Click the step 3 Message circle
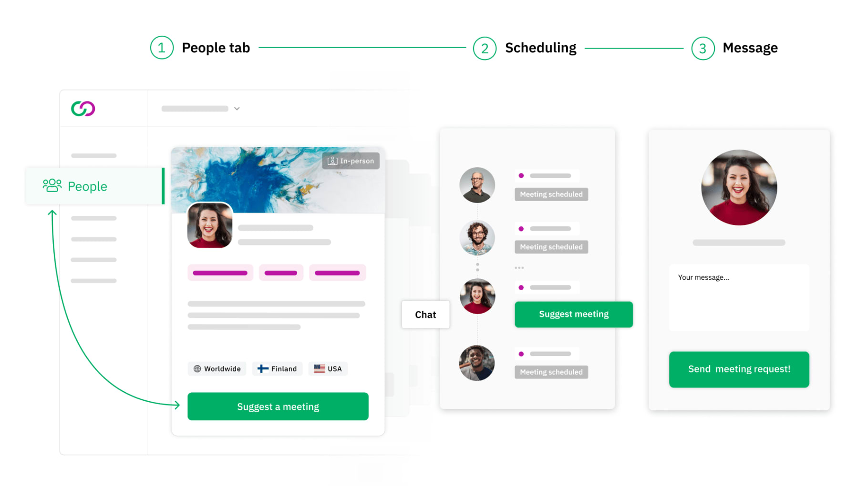The height and width of the screenshot is (488, 868). 703,48
